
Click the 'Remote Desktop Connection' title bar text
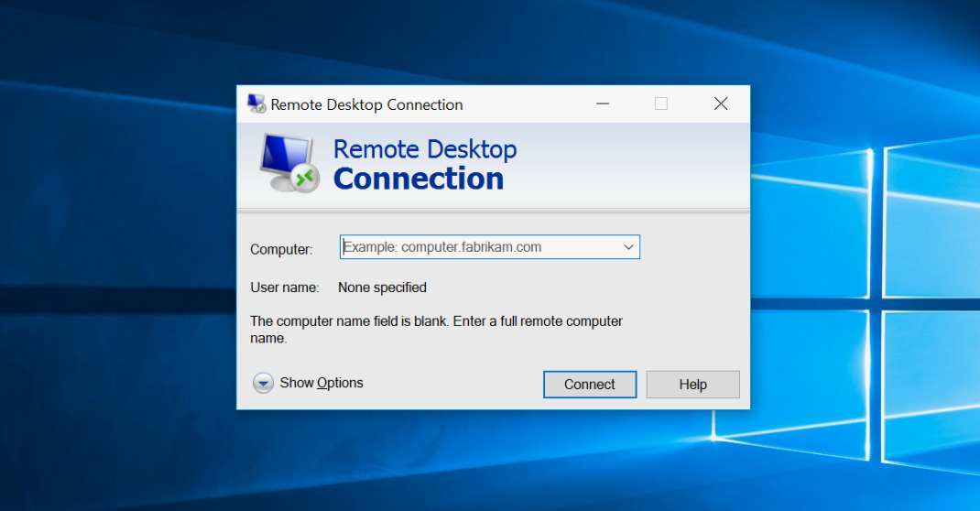point(366,104)
